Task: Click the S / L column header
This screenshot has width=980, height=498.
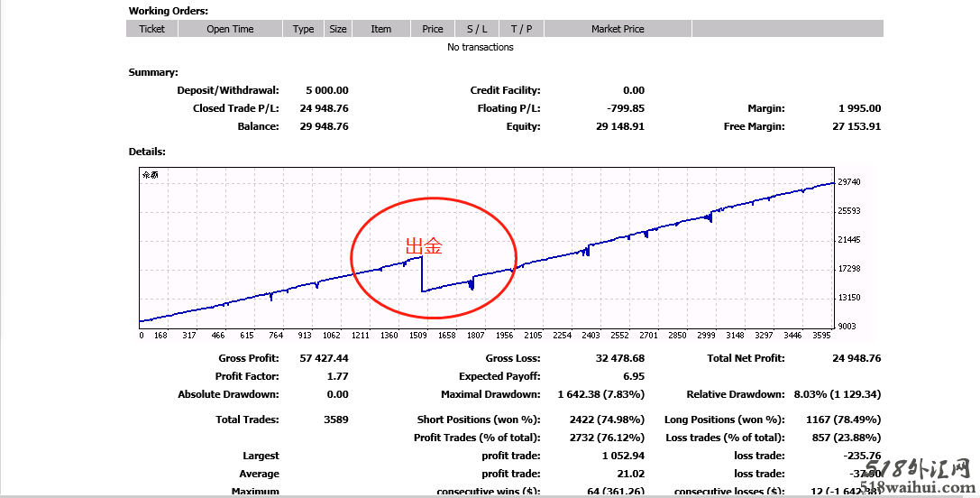Action: point(476,29)
